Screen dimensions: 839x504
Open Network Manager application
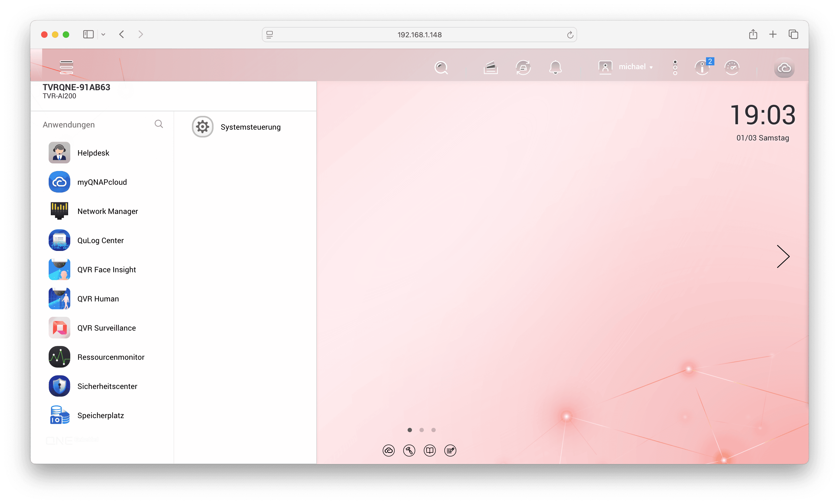tap(107, 211)
